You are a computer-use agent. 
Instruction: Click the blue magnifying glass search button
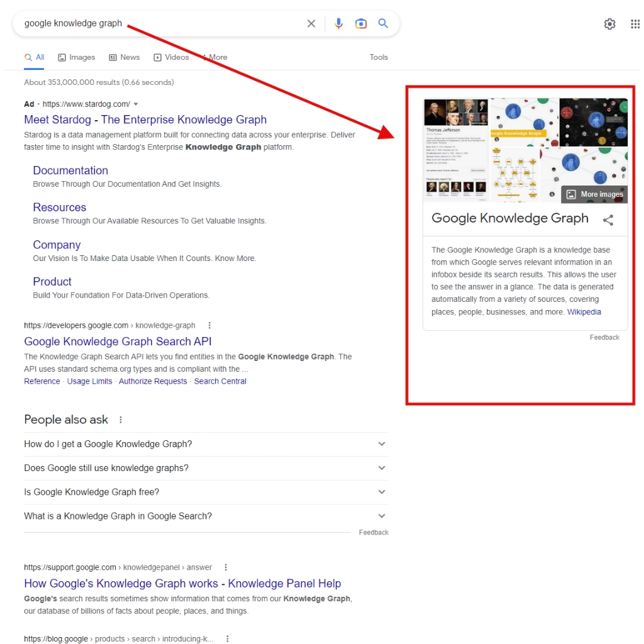(x=383, y=23)
